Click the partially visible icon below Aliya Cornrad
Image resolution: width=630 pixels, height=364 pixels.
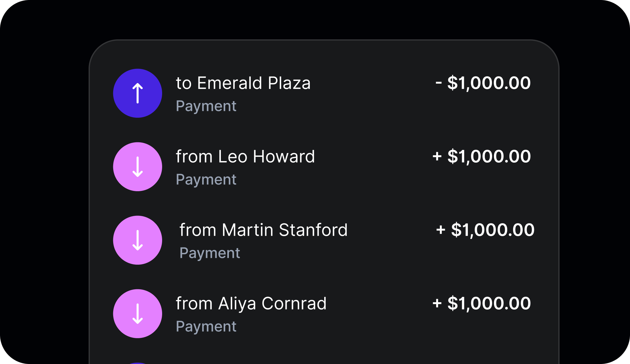pos(138,363)
